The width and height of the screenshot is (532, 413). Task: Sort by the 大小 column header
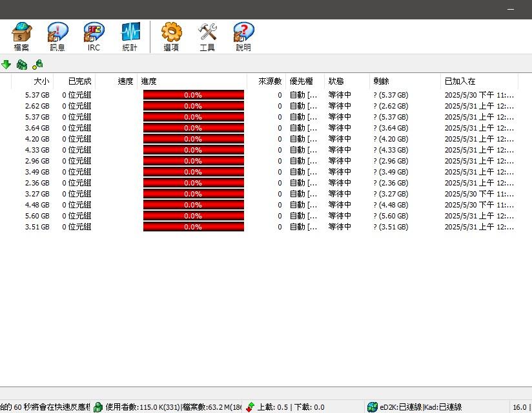tap(32, 81)
